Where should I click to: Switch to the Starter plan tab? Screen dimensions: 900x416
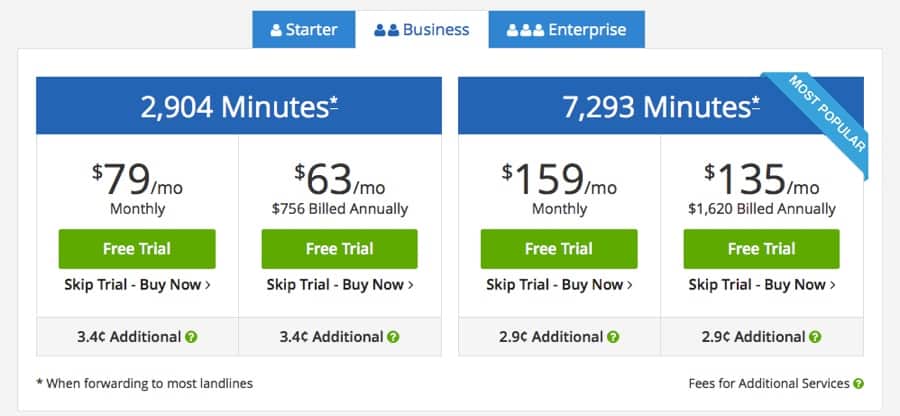[304, 29]
